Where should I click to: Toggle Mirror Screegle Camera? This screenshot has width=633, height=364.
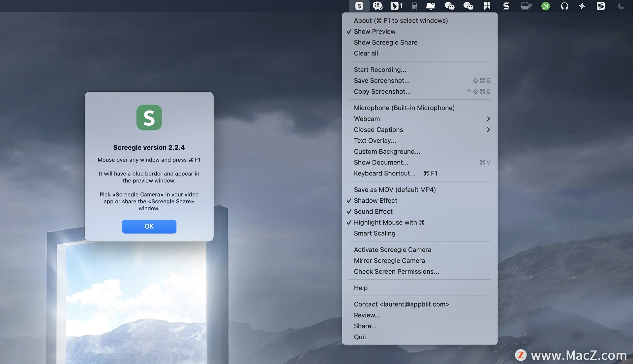pos(419,260)
